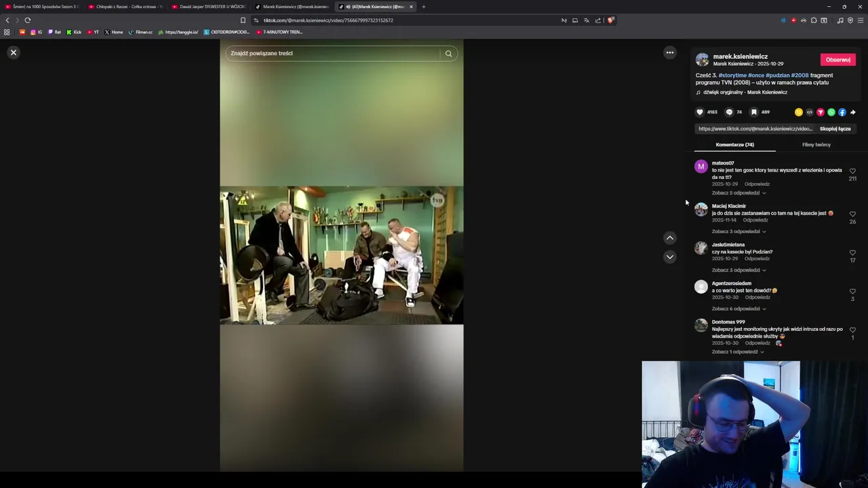Open the Kick bookmark
The width and height of the screenshot is (868, 488).
[74, 32]
